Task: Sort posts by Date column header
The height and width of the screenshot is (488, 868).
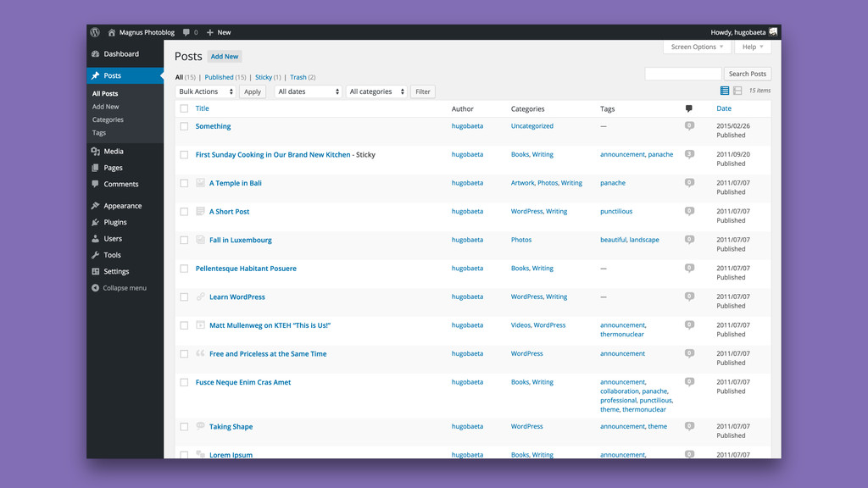Action: click(x=724, y=108)
